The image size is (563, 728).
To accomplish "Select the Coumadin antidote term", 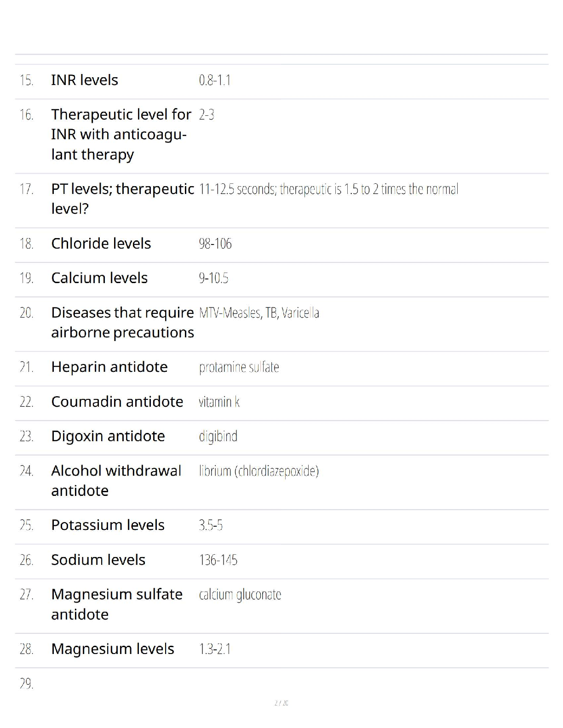I will [x=117, y=401].
